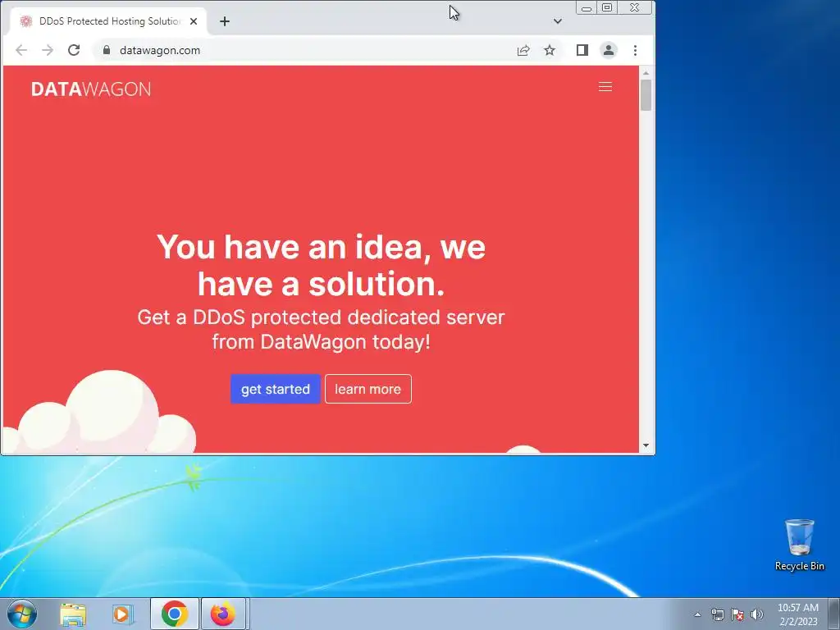Viewport: 840px width, 630px height.
Task: Switch to Chrome via the taskbar icon
Action: point(175,614)
